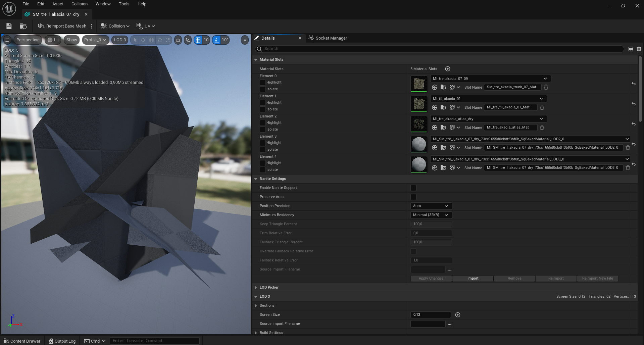Screen dimensions: 644x345
Task: Open the Collision menu in menu bar
Action: coord(80,4)
